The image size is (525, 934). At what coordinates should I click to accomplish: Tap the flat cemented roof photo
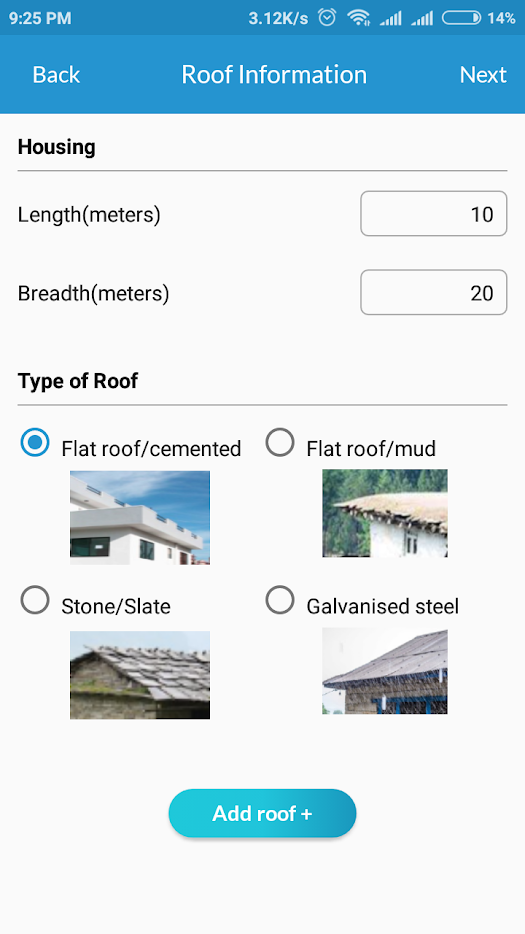(x=140, y=518)
